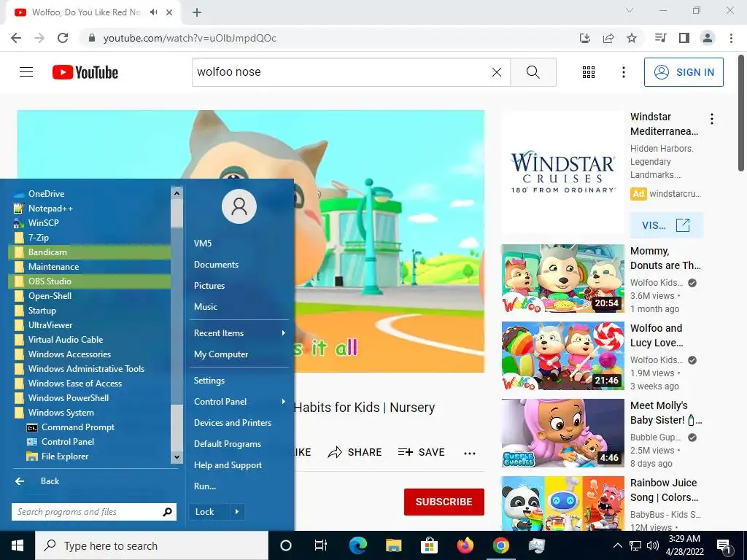Click the Windows Start button

point(18,545)
